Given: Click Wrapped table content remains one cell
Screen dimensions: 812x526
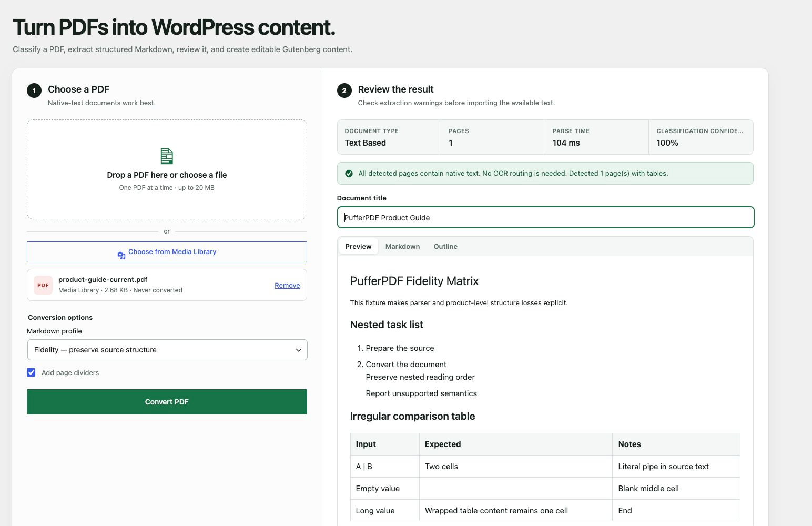Looking at the screenshot, I should coord(516,510).
